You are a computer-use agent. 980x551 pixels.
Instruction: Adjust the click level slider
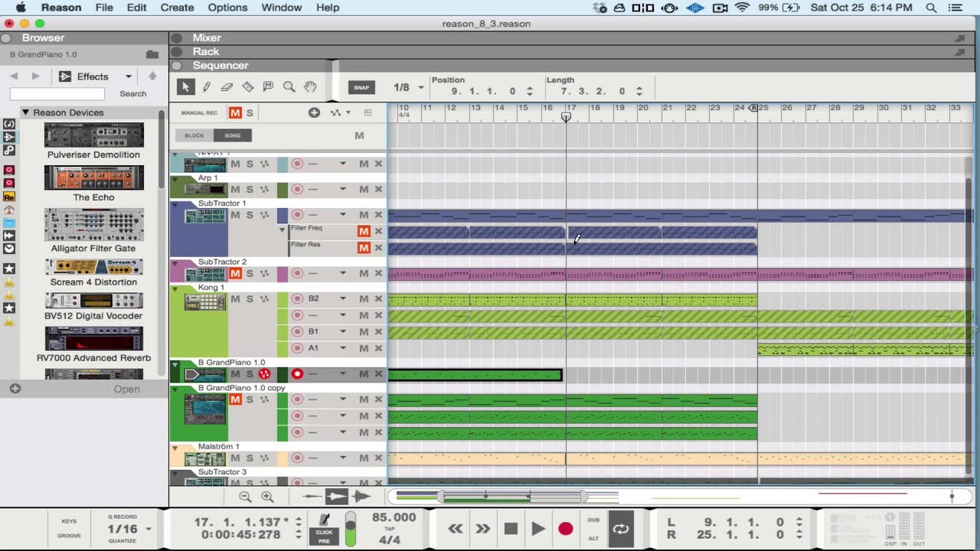coord(351,529)
